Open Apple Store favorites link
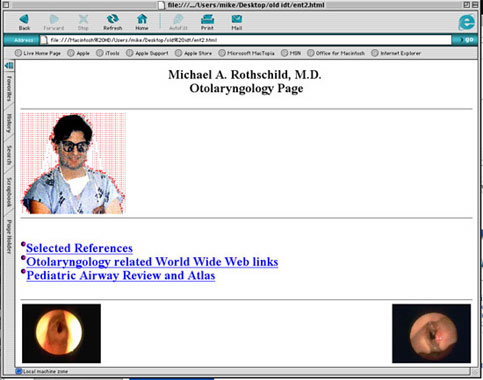This screenshot has width=483, height=380. click(193, 53)
